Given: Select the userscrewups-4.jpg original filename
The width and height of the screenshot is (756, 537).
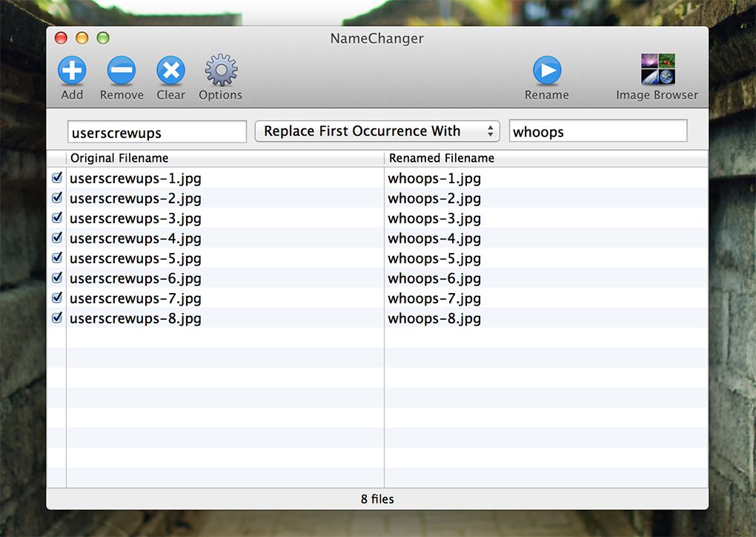Looking at the screenshot, I should point(136,238).
